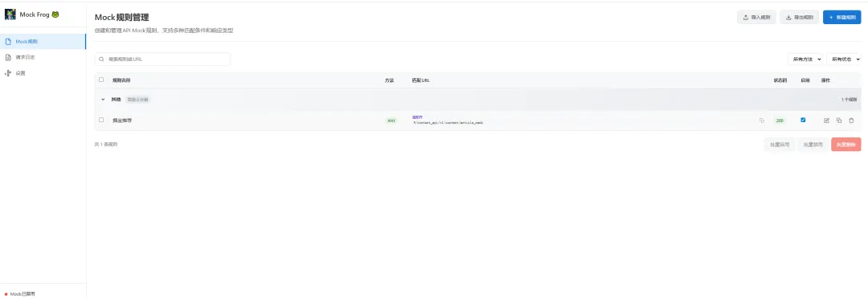Image resolution: width=868 pixels, height=299 pixels.
Task: Open the 请求日志 sidebar page
Action: click(x=43, y=57)
